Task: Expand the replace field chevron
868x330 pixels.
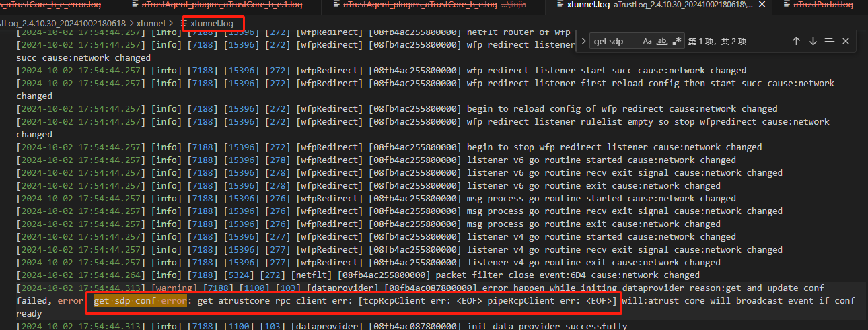Action: pyautogui.click(x=583, y=42)
